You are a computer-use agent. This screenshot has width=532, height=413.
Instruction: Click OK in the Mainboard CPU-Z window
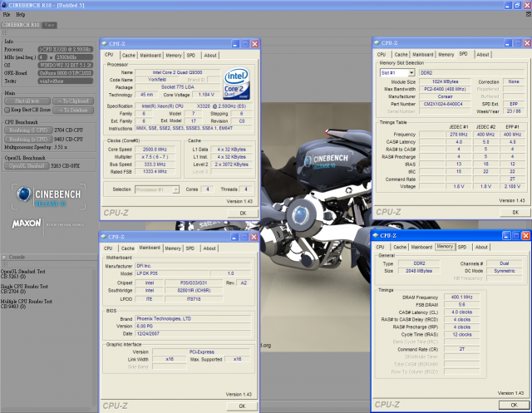(x=242, y=406)
